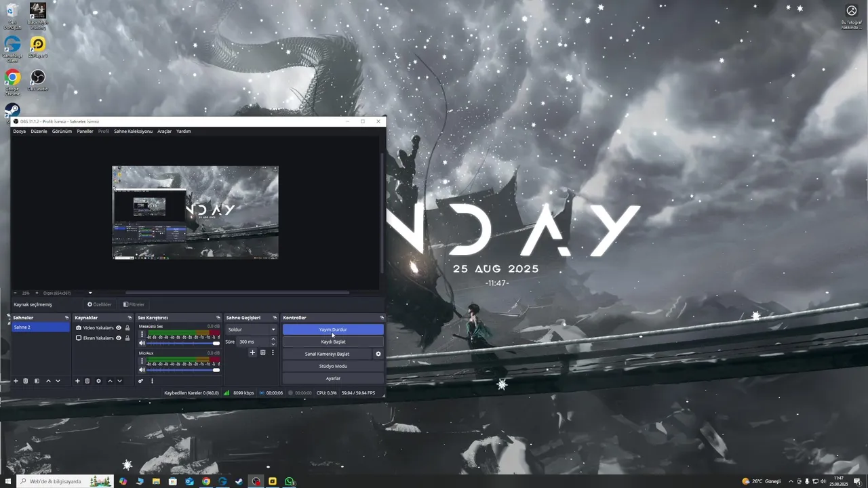The width and height of the screenshot is (868, 488).
Task: Add a scene transition with the plus icon
Action: click(x=252, y=352)
